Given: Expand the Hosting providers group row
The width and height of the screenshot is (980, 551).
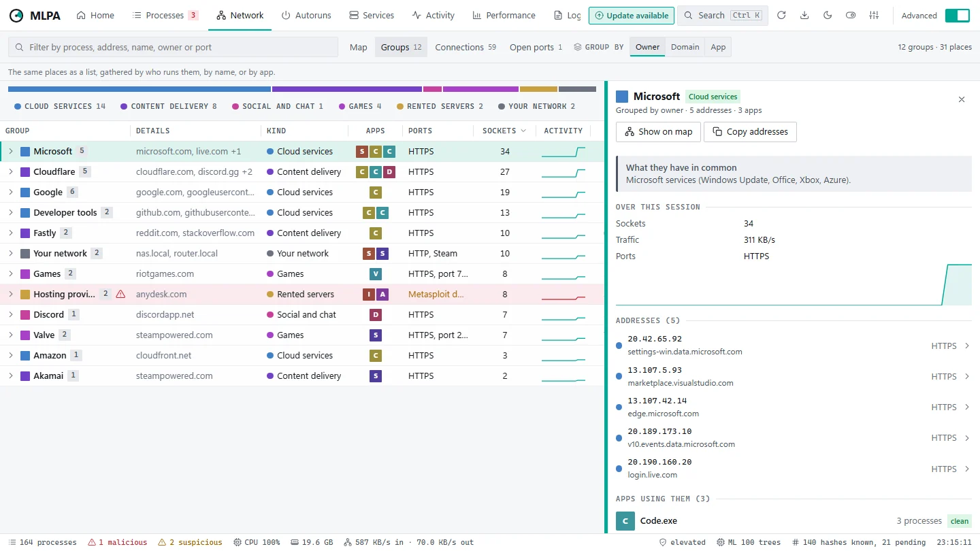Looking at the screenshot, I should pos(11,294).
